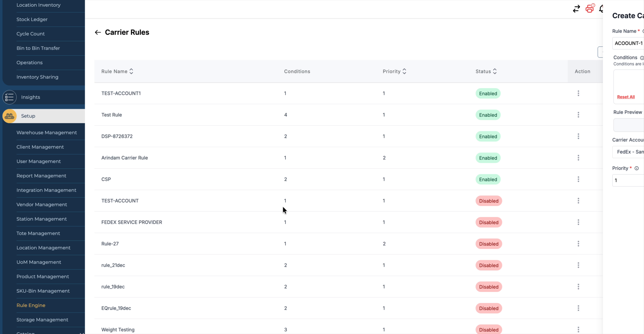Image resolution: width=644 pixels, height=334 pixels.
Task: Open Product Management under Setup
Action: click(43, 277)
